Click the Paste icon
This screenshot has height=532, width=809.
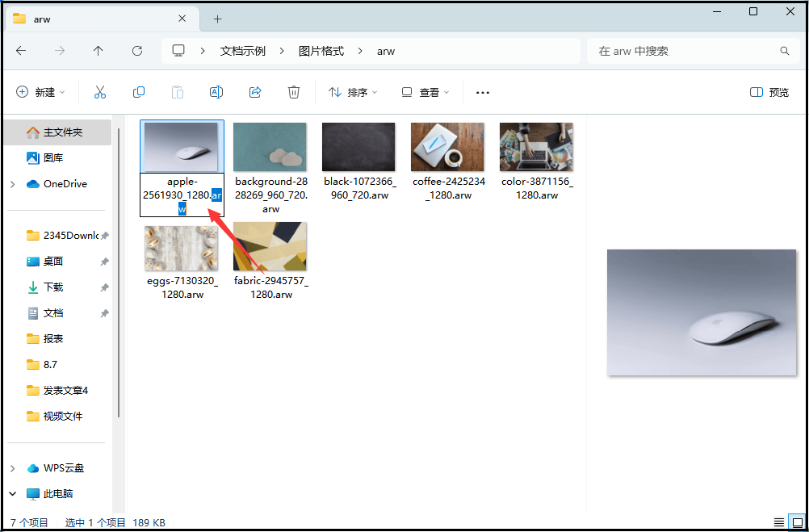(x=177, y=91)
